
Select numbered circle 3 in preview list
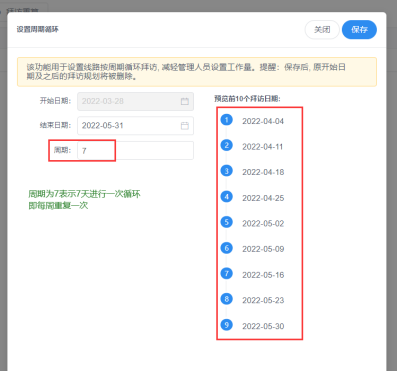click(227, 171)
